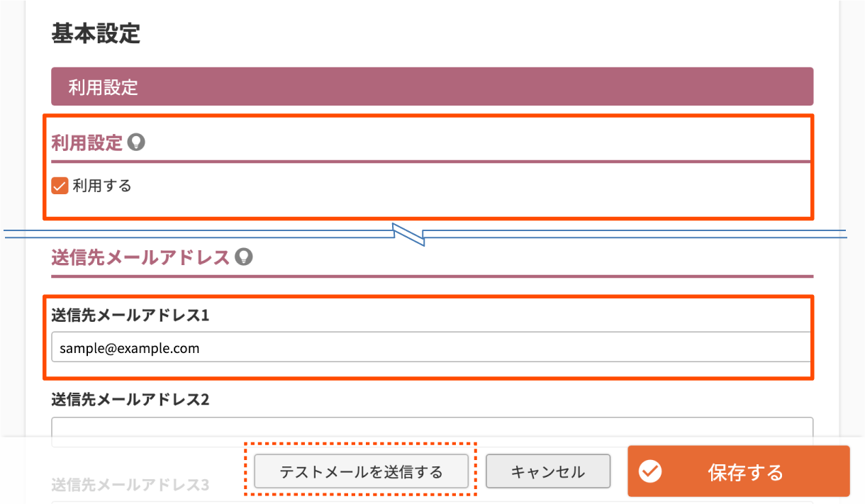Click into the empty 送信先メールアドレス2 field
The height and width of the screenshot is (504, 865).
tap(432, 431)
